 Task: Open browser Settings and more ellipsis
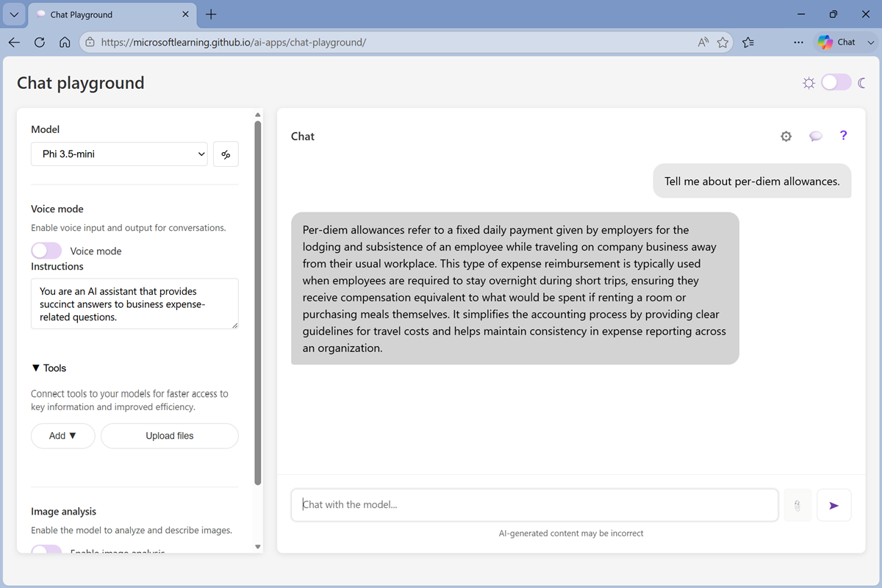pyautogui.click(x=798, y=42)
